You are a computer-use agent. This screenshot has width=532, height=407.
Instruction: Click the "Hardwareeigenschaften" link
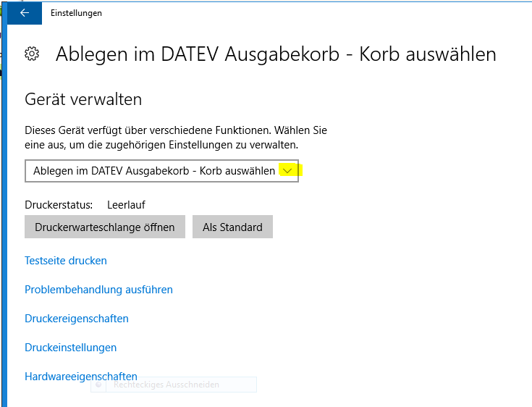(x=81, y=377)
